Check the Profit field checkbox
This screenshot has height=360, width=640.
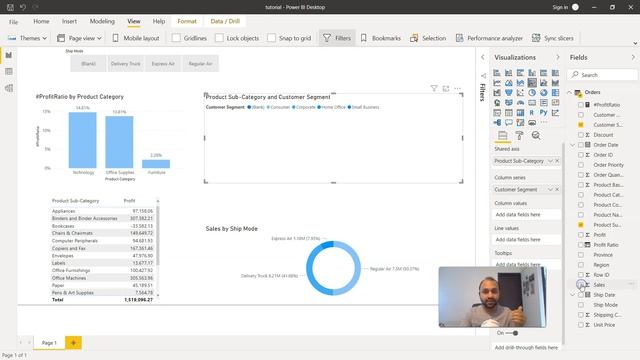pyautogui.click(x=580, y=235)
